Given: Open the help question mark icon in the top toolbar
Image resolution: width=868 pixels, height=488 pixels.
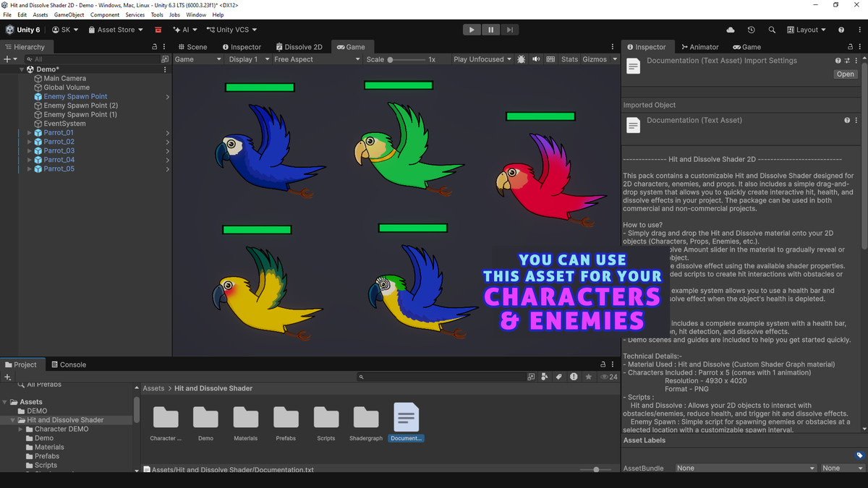Looking at the screenshot, I should 841,30.
